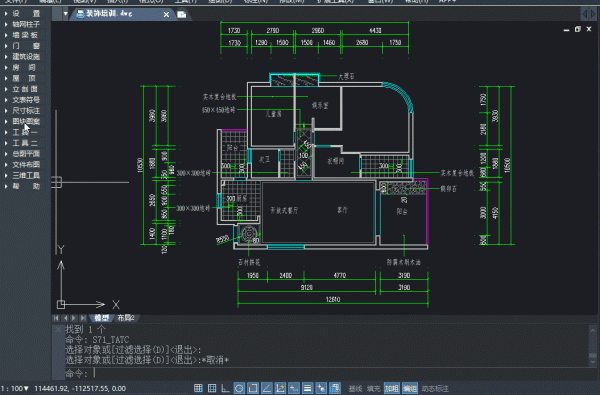Viewport: 600px width, 395px height.
Task: Toggle ortho mode icon
Action: click(x=225, y=388)
